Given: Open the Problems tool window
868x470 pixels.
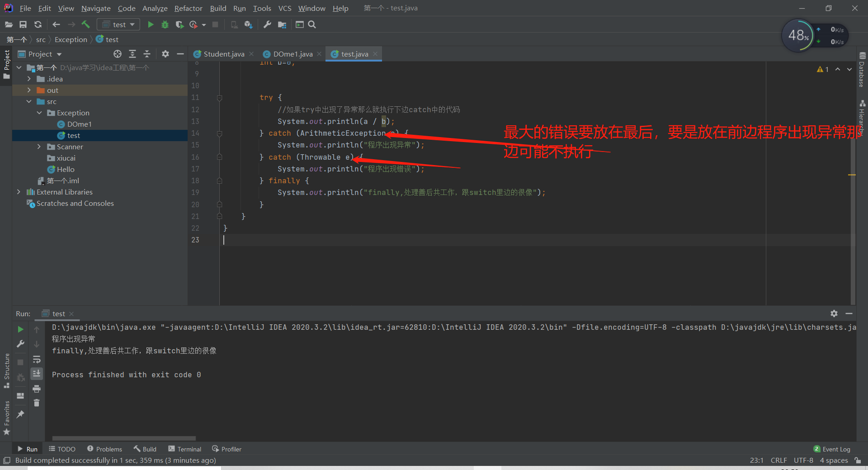Looking at the screenshot, I should pyautogui.click(x=104, y=449).
